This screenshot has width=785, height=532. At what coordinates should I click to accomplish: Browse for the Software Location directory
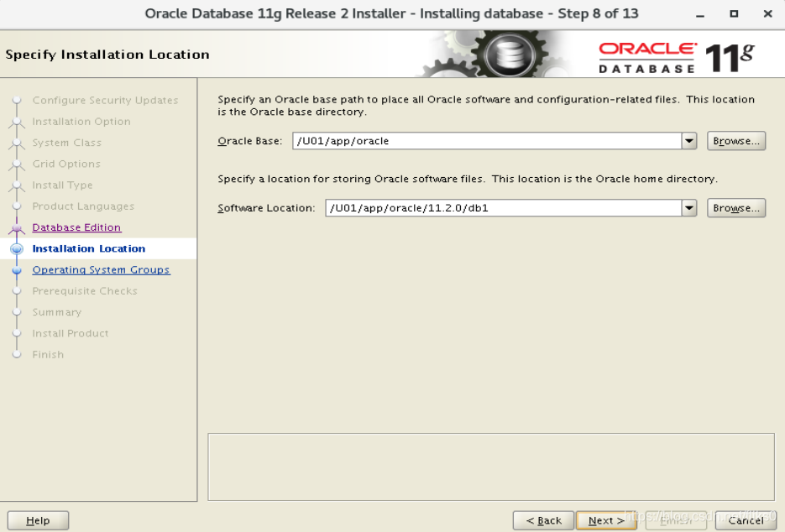pos(736,208)
